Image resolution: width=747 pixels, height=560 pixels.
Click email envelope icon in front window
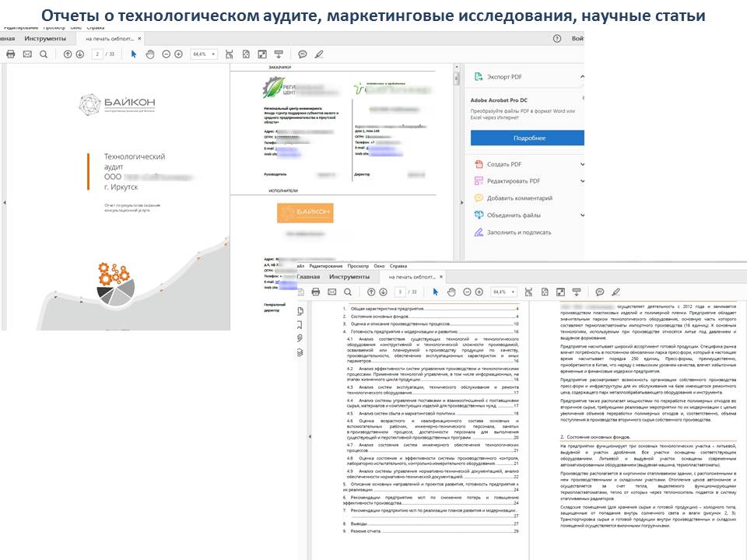332,292
